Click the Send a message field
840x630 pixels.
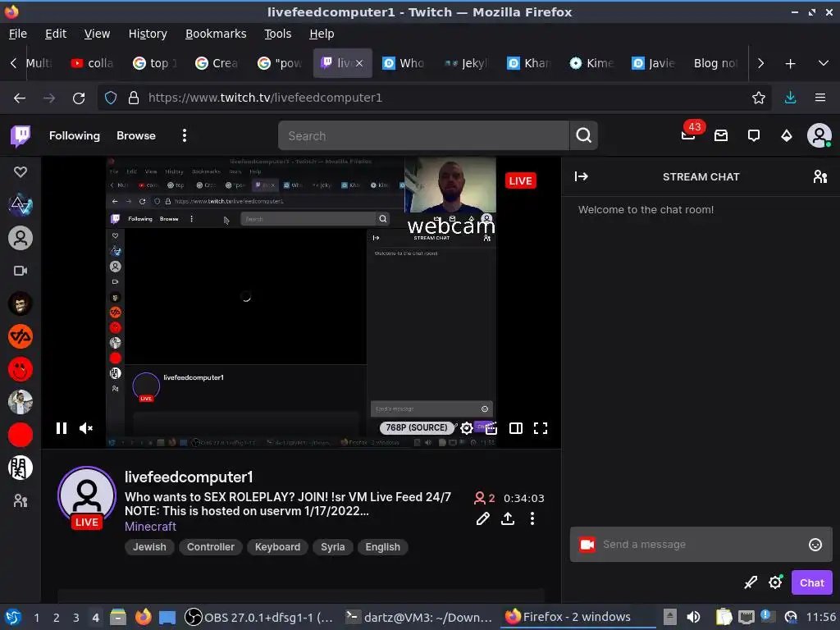(x=701, y=545)
